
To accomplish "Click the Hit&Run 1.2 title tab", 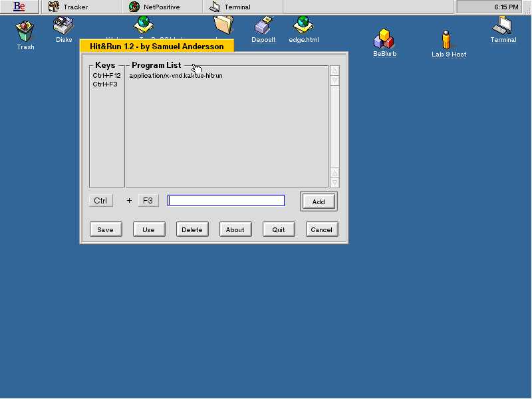I will pos(157,46).
